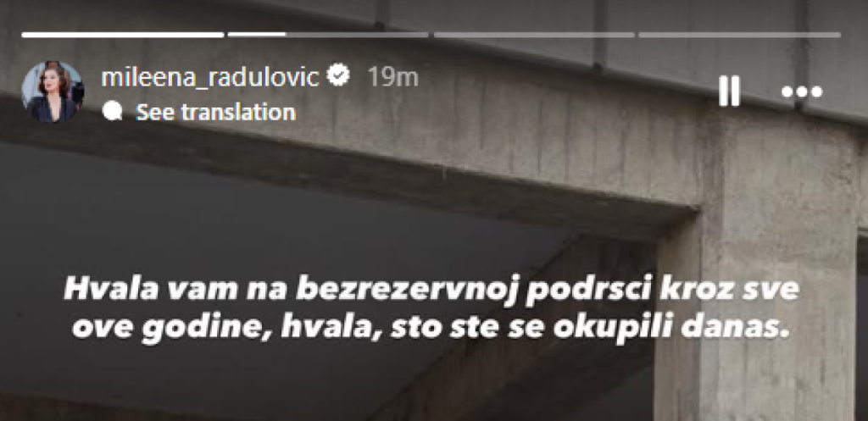
Task: Click the unfilled remainder of the second progress segment
Action: pyautogui.click(x=357, y=35)
